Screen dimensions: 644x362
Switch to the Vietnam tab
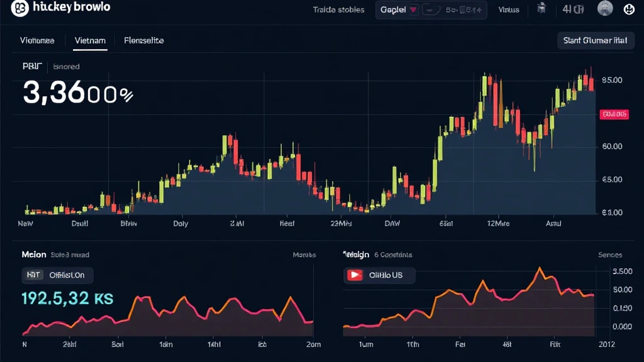point(90,40)
